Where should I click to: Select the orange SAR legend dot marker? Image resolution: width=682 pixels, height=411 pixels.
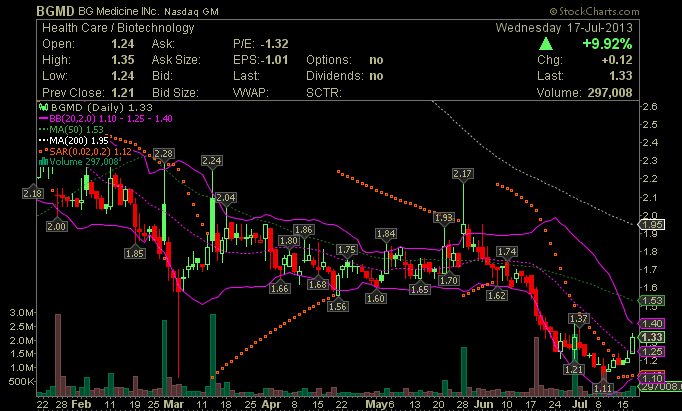[43, 151]
